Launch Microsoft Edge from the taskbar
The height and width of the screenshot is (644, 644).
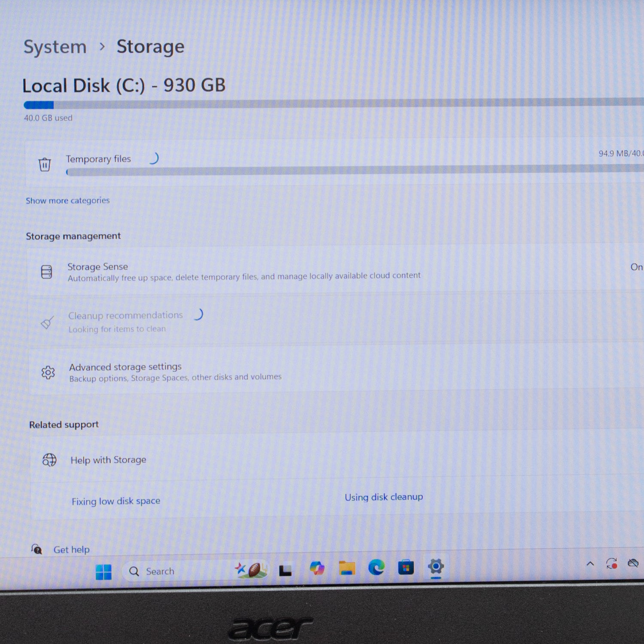click(x=377, y=568)
